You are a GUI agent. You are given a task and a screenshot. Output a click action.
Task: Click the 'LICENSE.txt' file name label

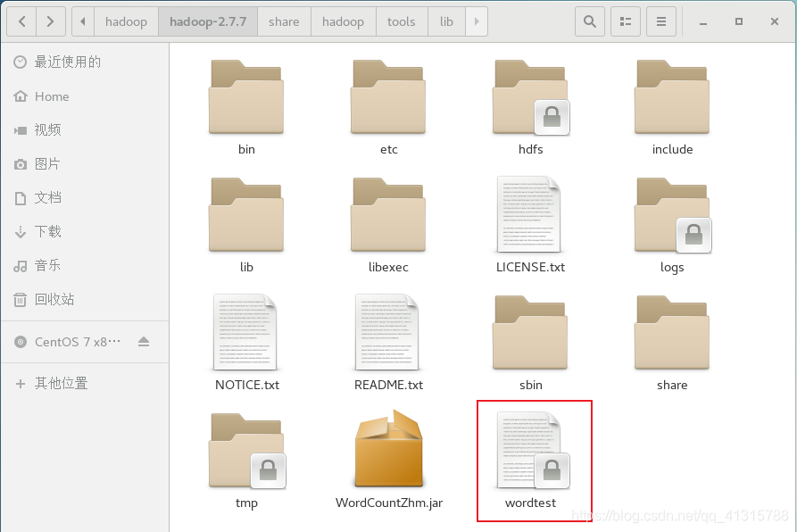click(x=530, y=267)
